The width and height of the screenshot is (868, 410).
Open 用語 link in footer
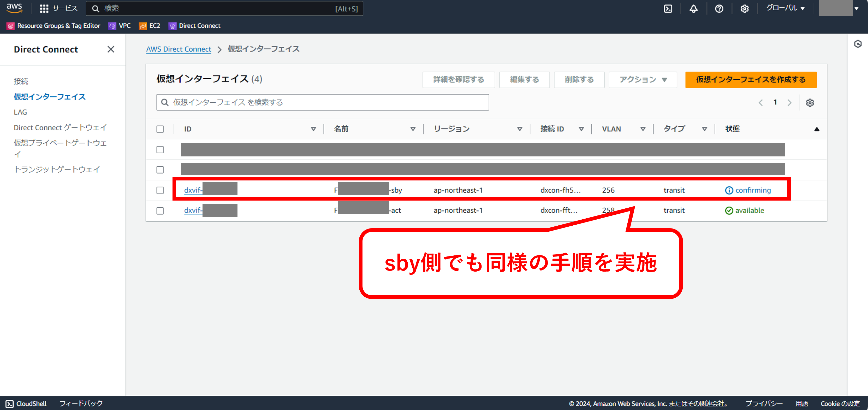pos(802,403)
